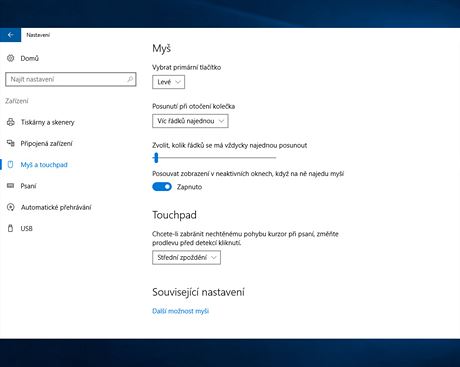Click the Najít nastavení search field

tap(71, 79)
